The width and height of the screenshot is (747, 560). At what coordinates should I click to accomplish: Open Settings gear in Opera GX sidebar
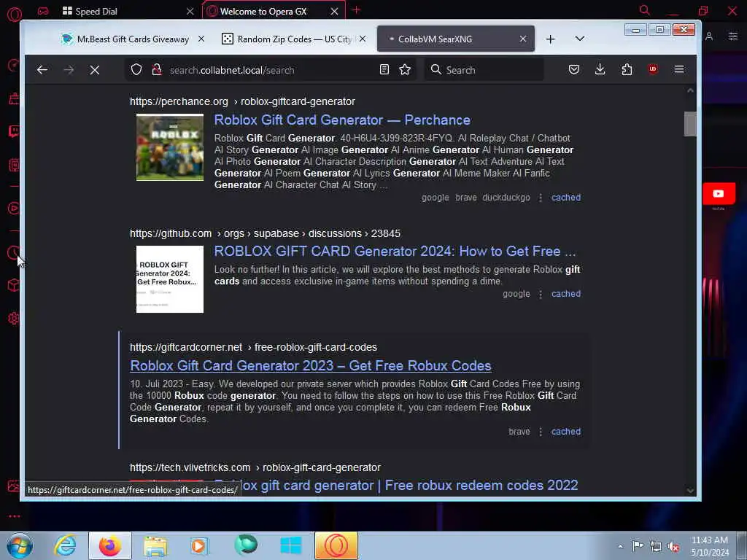[x=13, y=318]
